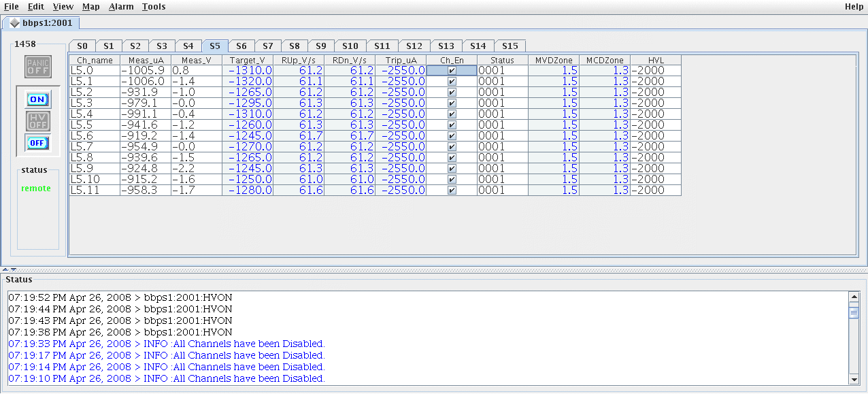
Task: Open the File menu
Action: point(12,6)
